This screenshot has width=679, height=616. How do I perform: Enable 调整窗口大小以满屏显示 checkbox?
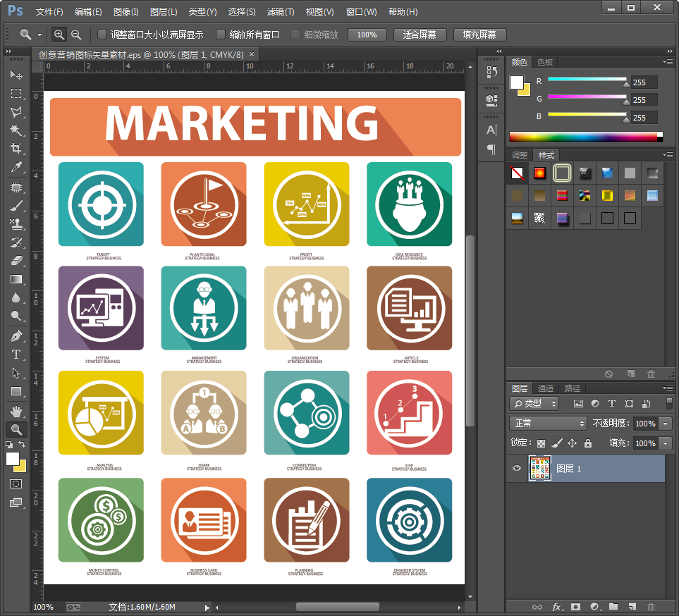[x=102, y=35]
